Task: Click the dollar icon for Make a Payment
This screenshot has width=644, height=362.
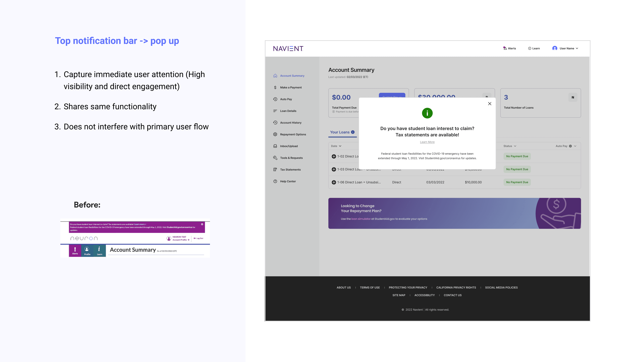Action: [275, 87]
